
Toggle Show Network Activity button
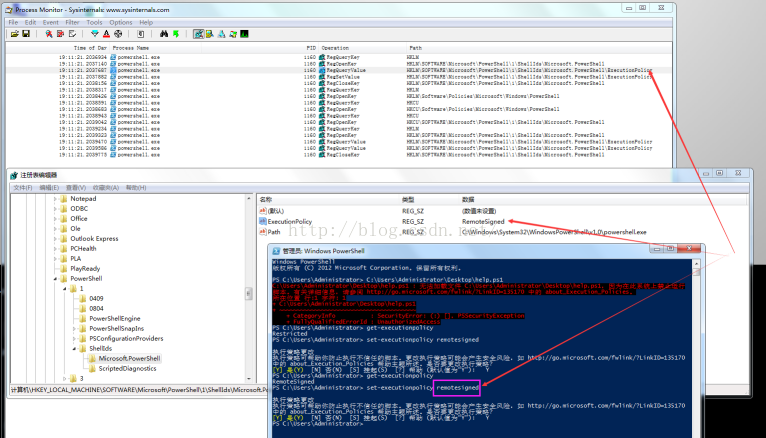click(221, 34)
